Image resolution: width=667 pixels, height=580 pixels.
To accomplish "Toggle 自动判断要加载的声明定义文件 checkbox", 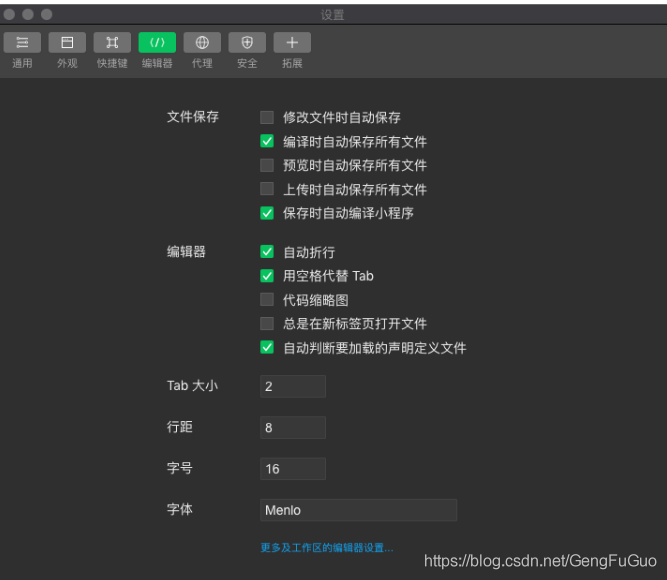I will click(x=267, y=347).
